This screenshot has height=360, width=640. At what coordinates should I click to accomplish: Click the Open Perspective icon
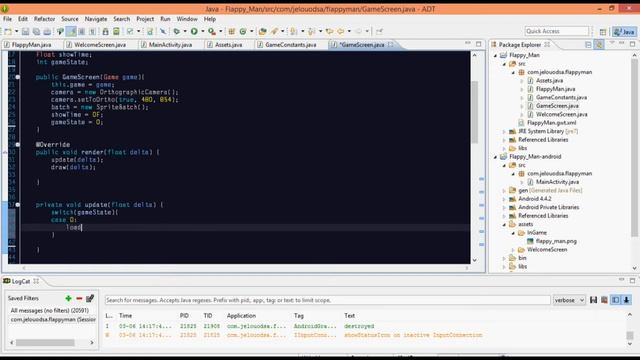tap(603, 31)
